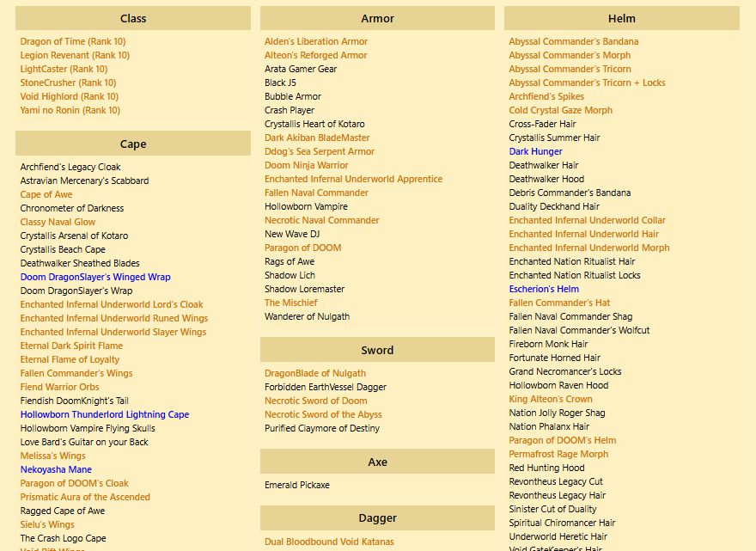Click Prismatic Aura of the Ascended link
Screen dimensions: 756x551
pyautogui.click(x=85, y=497)
